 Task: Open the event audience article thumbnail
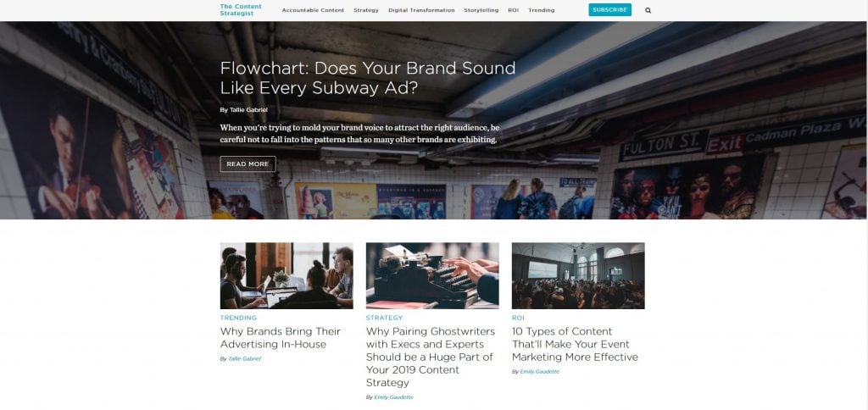tap(578, 275)
